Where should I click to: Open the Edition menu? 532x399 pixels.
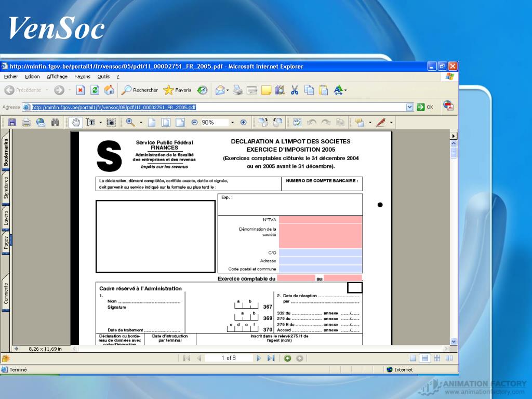tap(32, 77)
